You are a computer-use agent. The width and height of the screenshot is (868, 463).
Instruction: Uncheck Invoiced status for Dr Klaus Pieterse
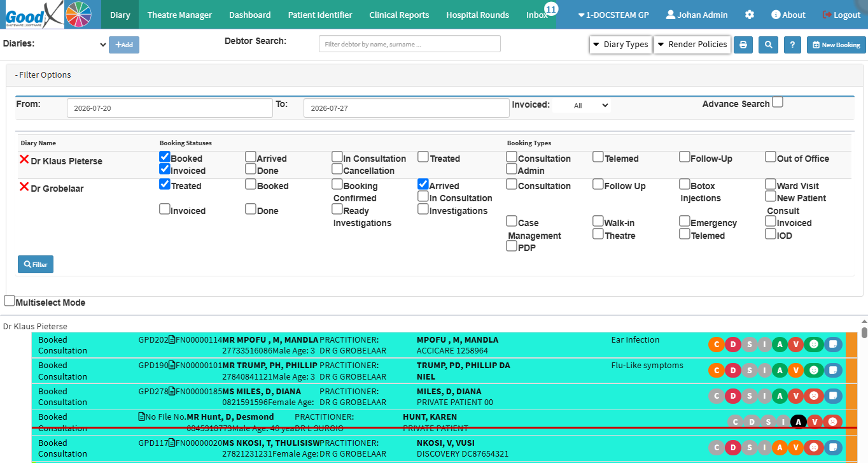click(x=165, y=169)
